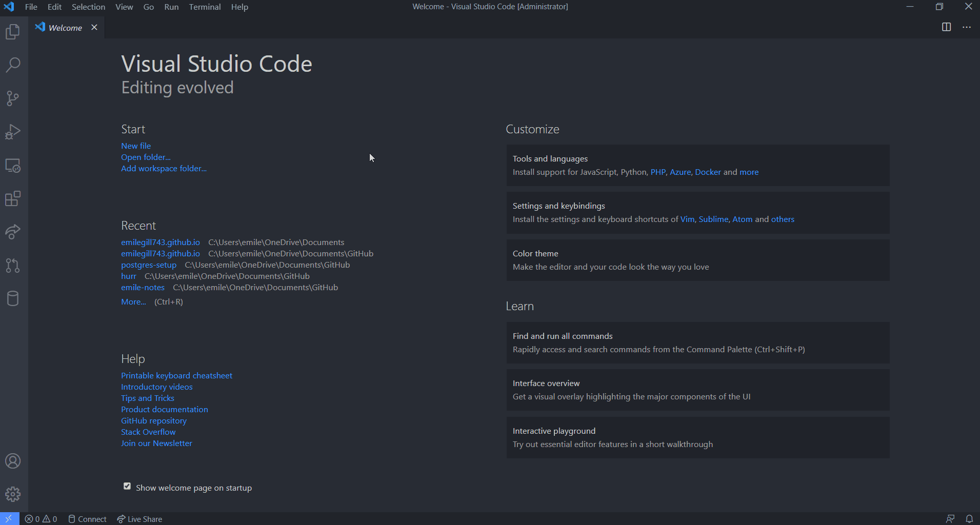Open the Help menu
Viewport: 980px width, 525px height.
point(239,7)
